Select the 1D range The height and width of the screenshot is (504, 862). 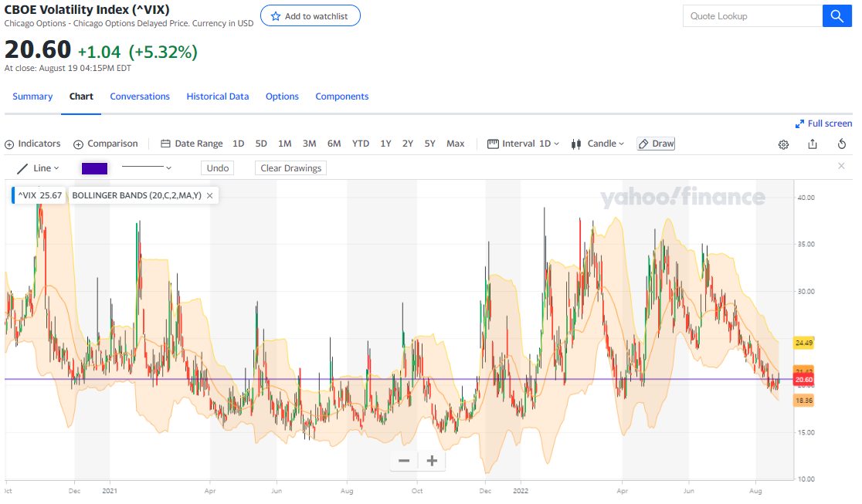238,144
